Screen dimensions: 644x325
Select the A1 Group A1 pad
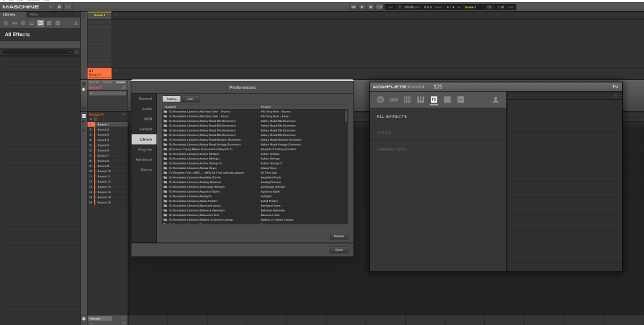pyautogui.click(x=99, y=74)
